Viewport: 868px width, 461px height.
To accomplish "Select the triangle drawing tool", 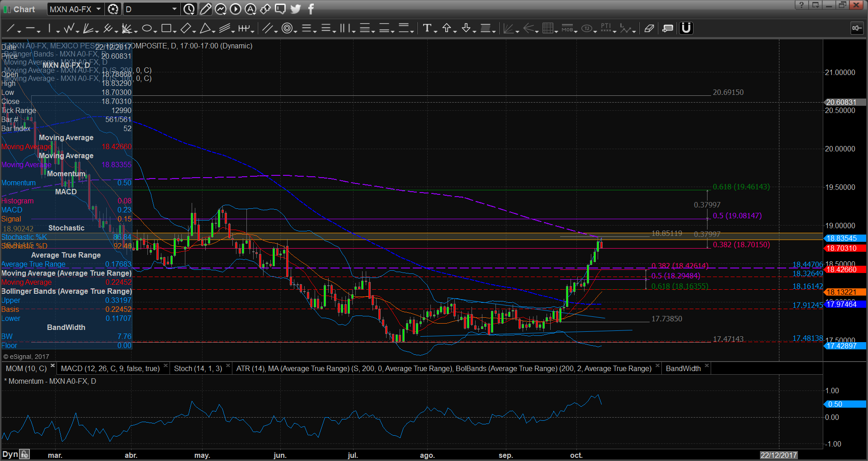I will pos(205,28).
